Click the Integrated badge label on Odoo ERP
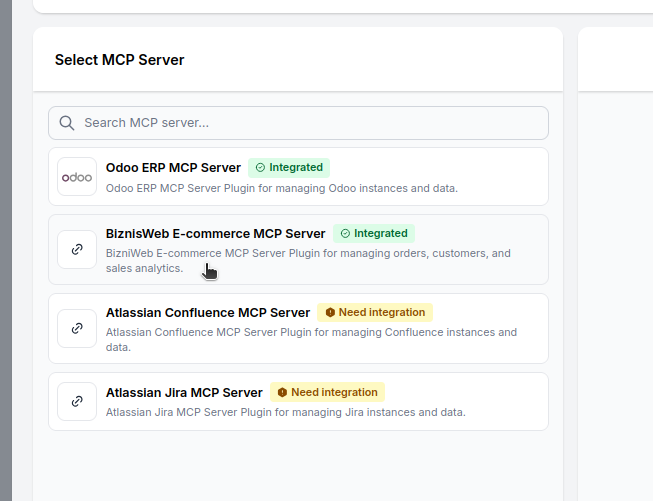 (x=295, y=168)
